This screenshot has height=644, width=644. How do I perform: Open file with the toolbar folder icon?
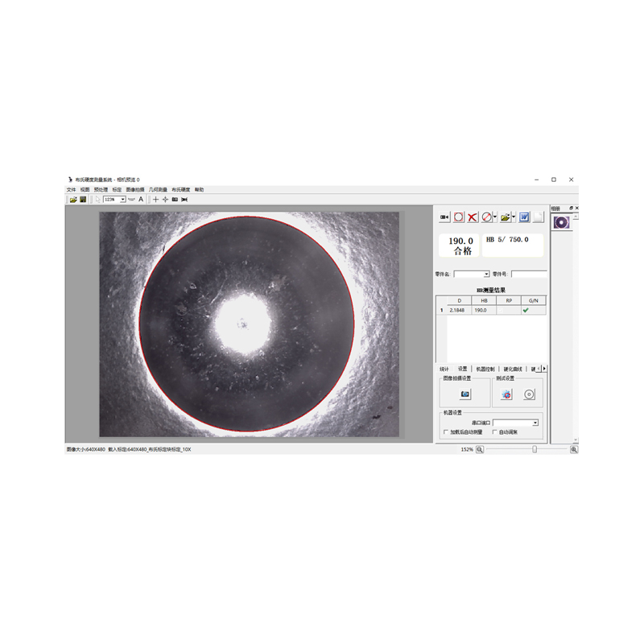coord(73,200)
